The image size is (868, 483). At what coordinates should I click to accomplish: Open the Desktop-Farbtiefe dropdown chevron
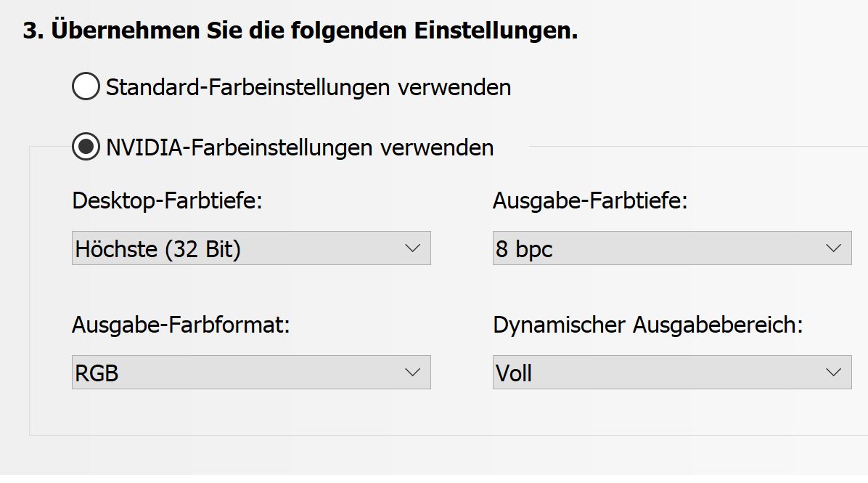(413, 248)
